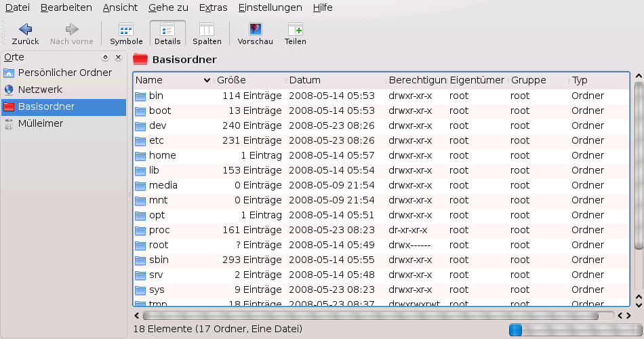Sort by the Größe column header
This screenshot has height=339, width=644.
pyautogui.click(x=232, y=80)
